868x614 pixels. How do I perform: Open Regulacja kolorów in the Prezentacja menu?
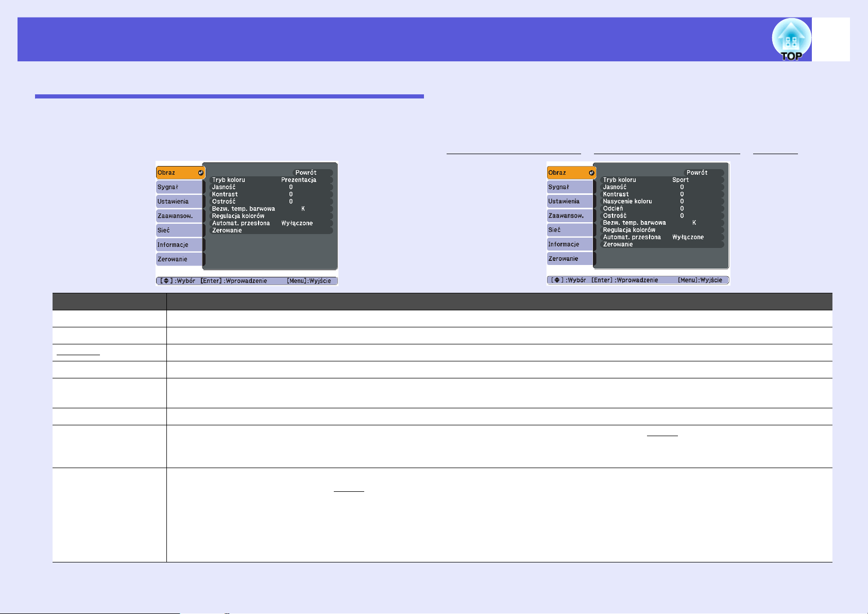point(271,216)
